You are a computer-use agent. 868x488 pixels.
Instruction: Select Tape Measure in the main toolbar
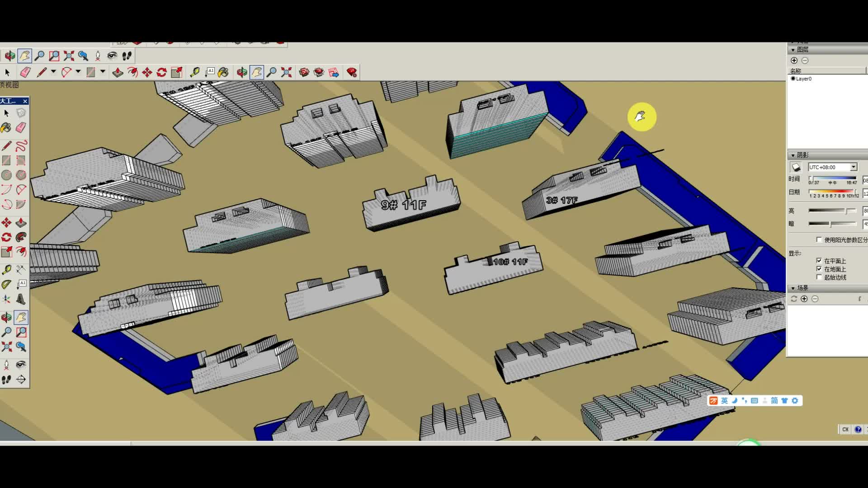(x=195, y=72)
